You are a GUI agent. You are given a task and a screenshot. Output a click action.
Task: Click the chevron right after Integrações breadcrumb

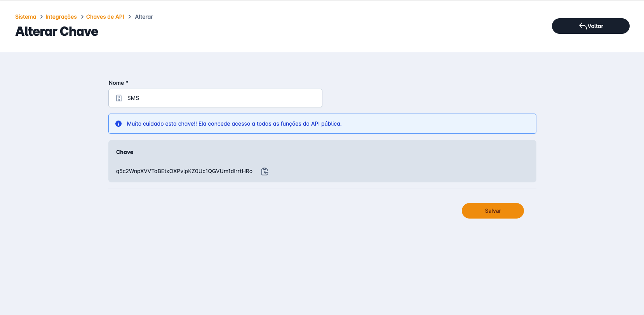tap(82, 17)
